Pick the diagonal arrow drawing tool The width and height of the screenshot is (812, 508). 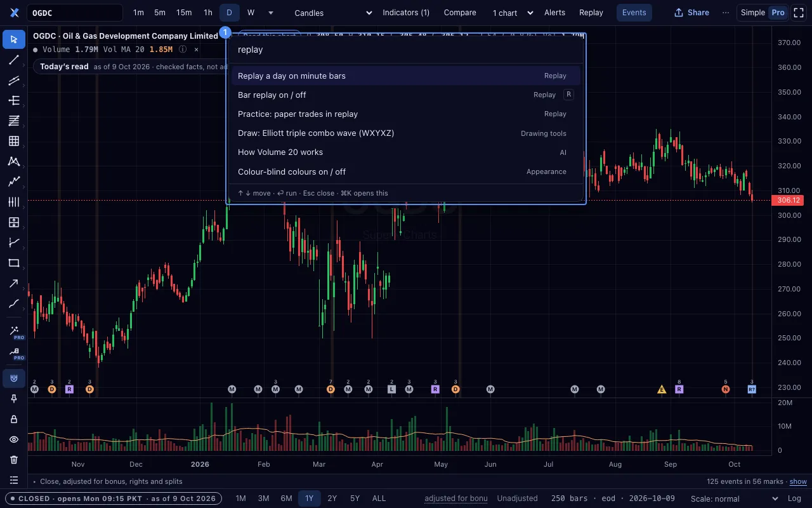click(14, 283)
